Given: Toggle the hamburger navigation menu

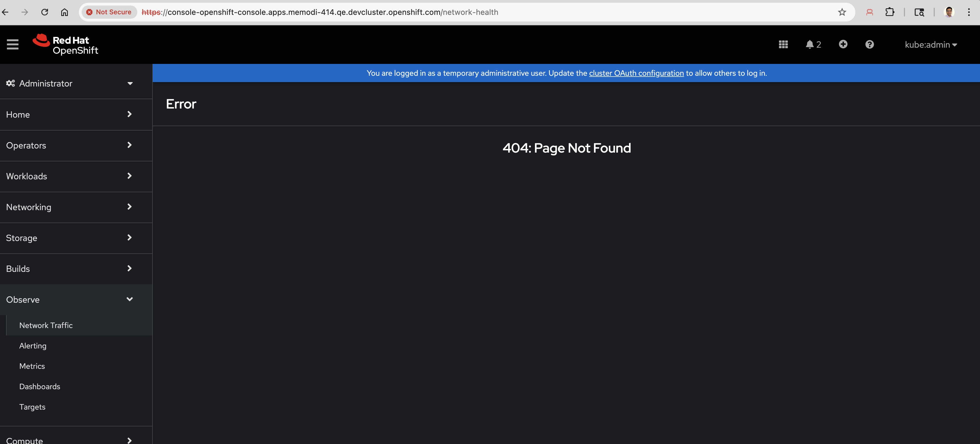Looking at the screenshot, I should point(13,44).
